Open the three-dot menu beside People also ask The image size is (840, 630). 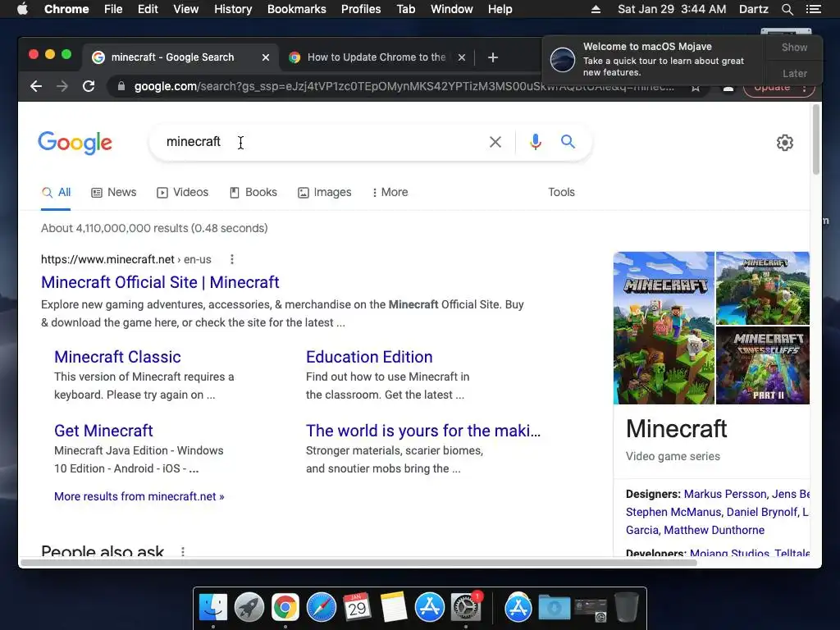183,551
